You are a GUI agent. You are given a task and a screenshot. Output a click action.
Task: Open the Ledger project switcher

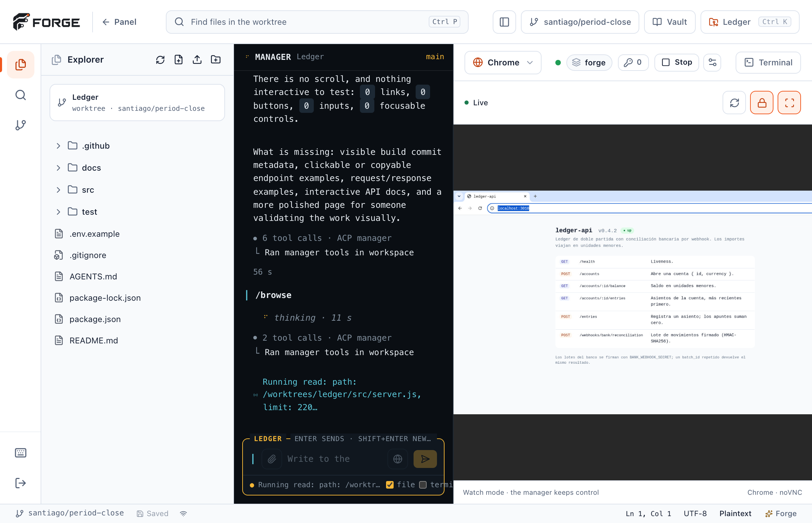(x=750, y=22)
